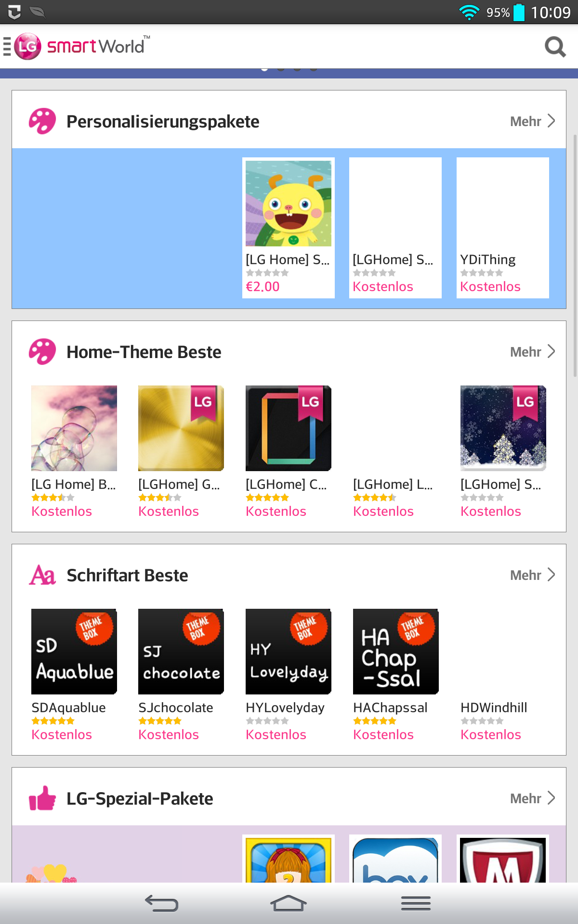This screenshot has width=578, height=924.
Task: Open the SDAquablue font icon
Action: tap(74, 652)
